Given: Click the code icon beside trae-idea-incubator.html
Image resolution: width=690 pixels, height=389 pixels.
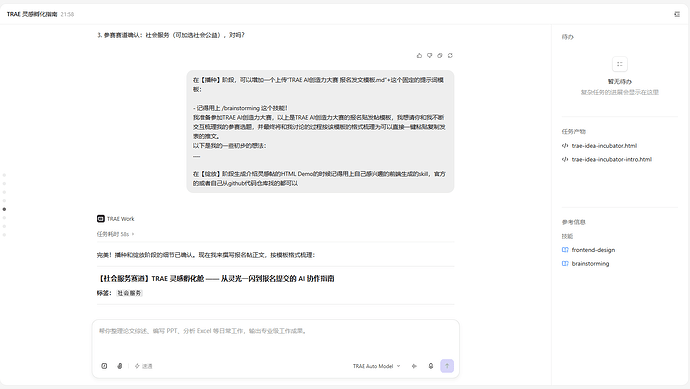Looking at the screenshot, I should tap(565, 146).
